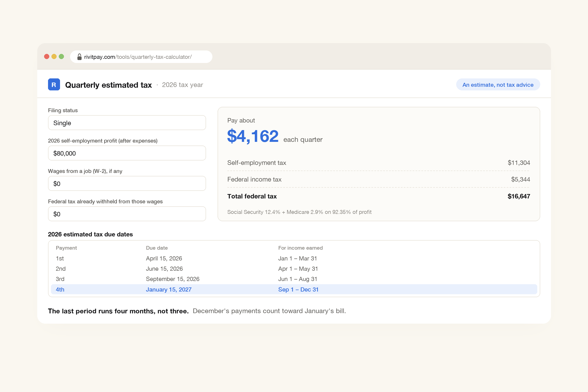Click the 'Jan 1 – Mar 31' period cell
Screen dimensions: 588x392
click(x=297, y=258)
